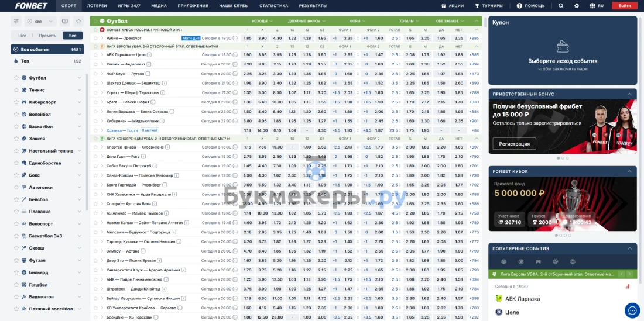The width and height of the screenshot is (644, 321).
Task: Click the info icon next to Хеккен — Андерлехт
Action: click(x=149, y=64)
